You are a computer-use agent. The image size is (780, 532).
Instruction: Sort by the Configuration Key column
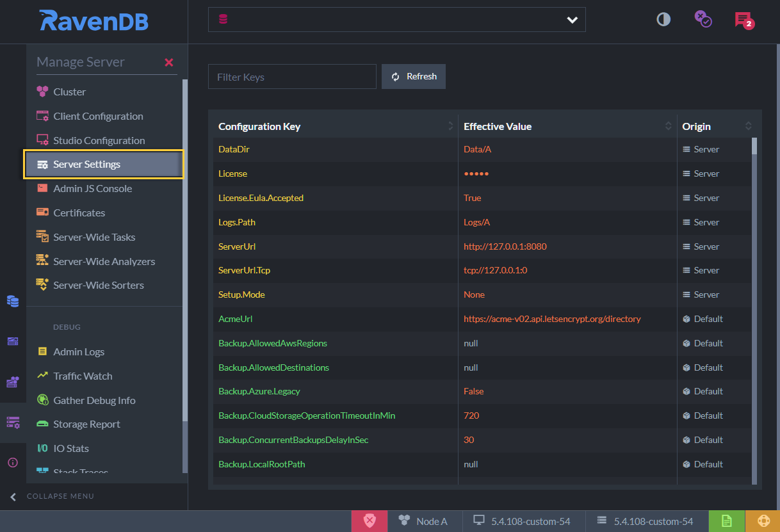pos(336,126)
